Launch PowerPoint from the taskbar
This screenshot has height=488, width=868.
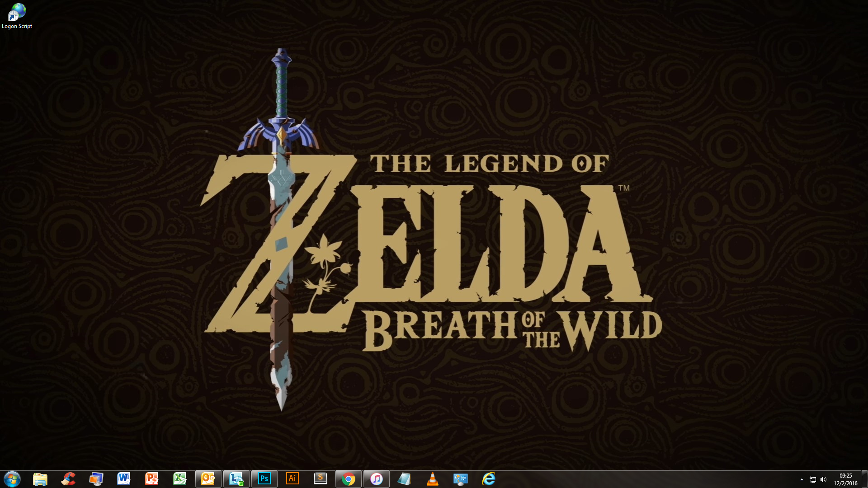(x=152, y=479)
